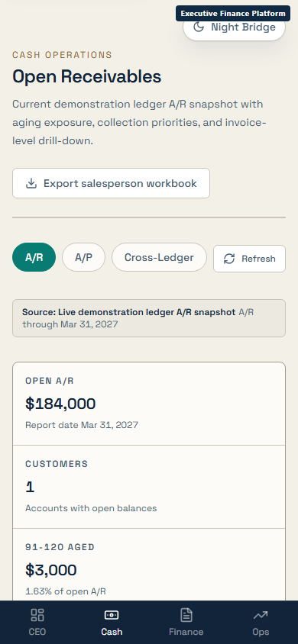298x644 pixels.
Task: Open the CEO dashboard grid icon
Action: point(37,615)
